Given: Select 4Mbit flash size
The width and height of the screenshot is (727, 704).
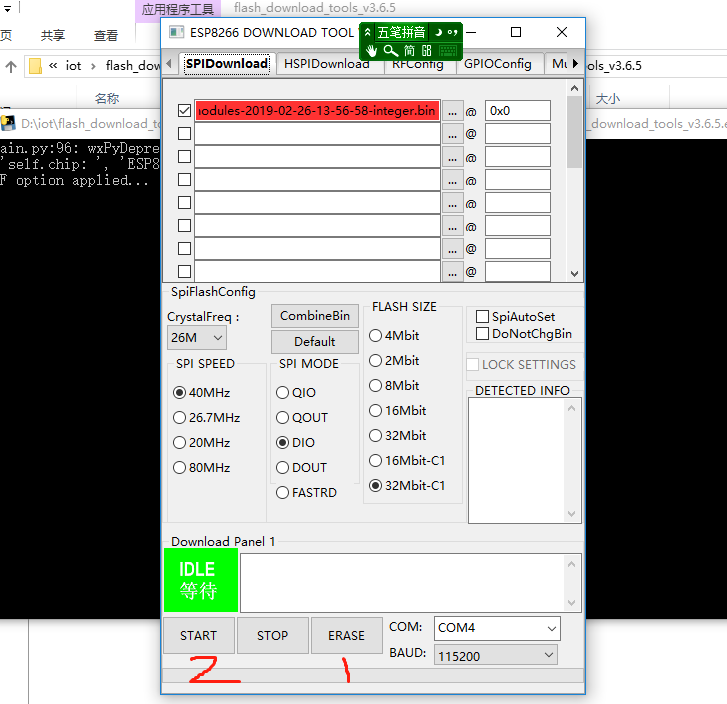Looking at the screenshot, I should [x=376, y=335].
